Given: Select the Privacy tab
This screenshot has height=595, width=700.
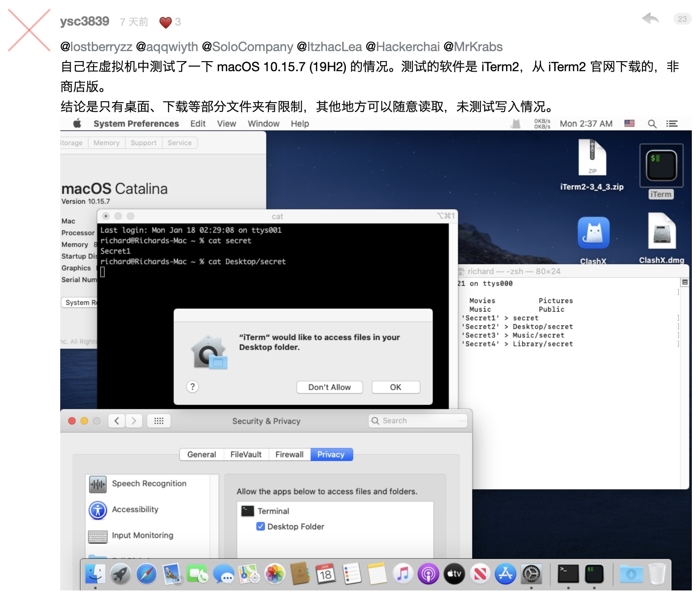Looking at the screenshot, I should pyautogui.click(x=331, y=454).
